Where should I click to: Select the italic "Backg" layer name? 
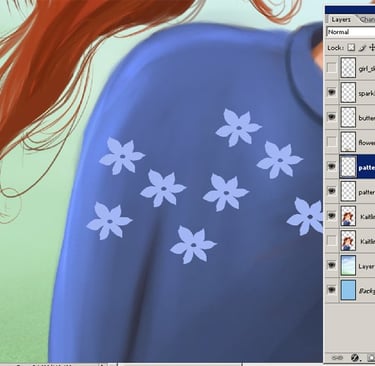(367, 291)
